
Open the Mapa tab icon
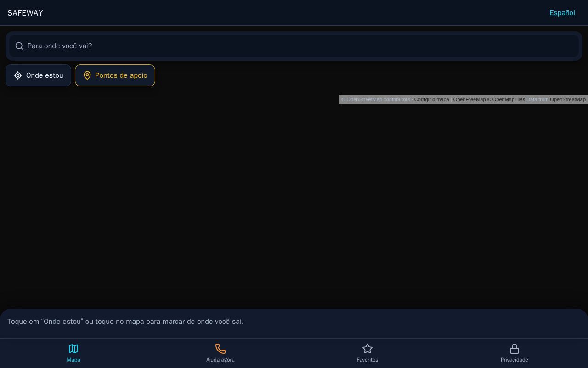(73, 349)
